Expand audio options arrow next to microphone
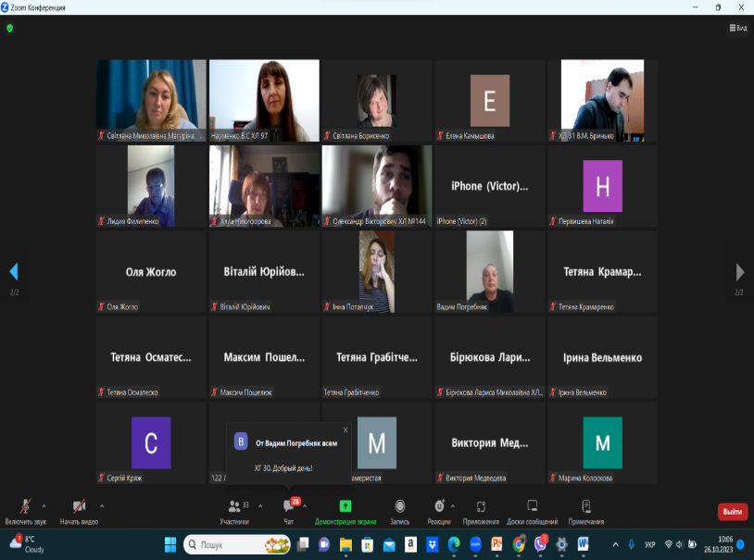Viewport: 754px width, 560px height. click(44, 505)
